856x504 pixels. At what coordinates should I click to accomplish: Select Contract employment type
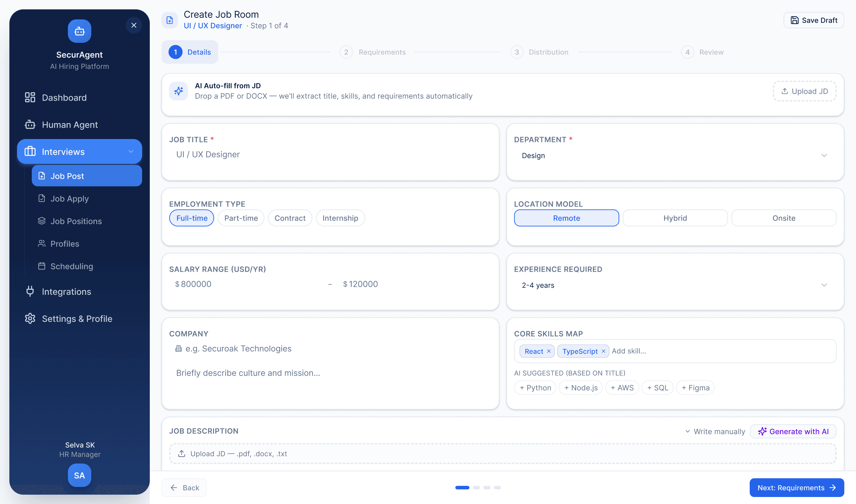pos(290,218)
